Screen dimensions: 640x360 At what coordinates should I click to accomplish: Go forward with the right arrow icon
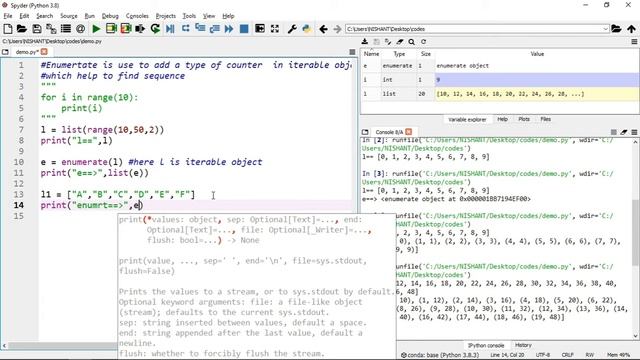pos(337,29)
